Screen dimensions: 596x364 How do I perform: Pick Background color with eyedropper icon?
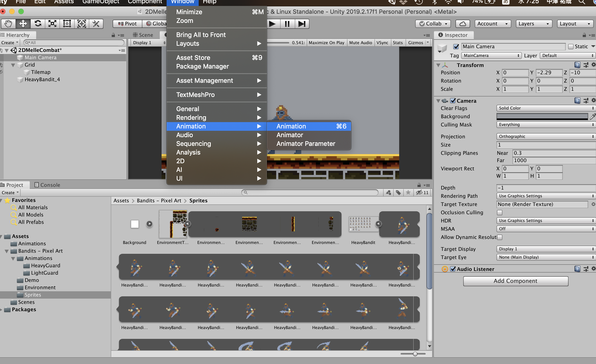coord(592,117)
